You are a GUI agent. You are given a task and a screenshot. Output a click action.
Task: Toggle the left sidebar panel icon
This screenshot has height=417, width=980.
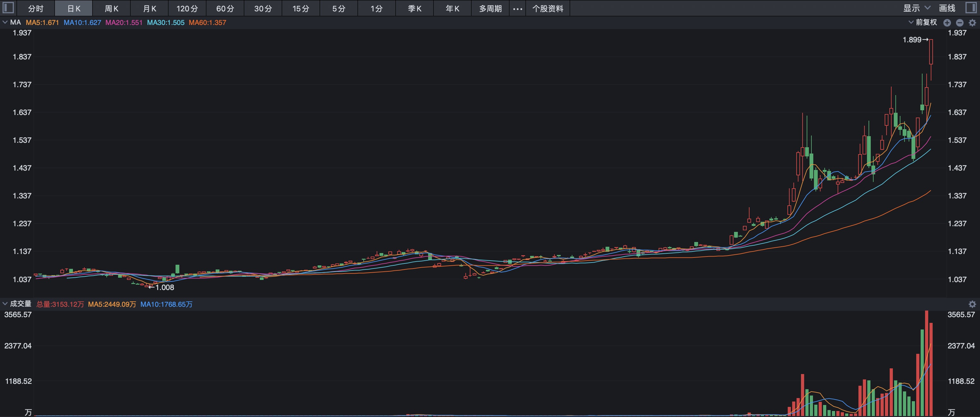point(8,8)
